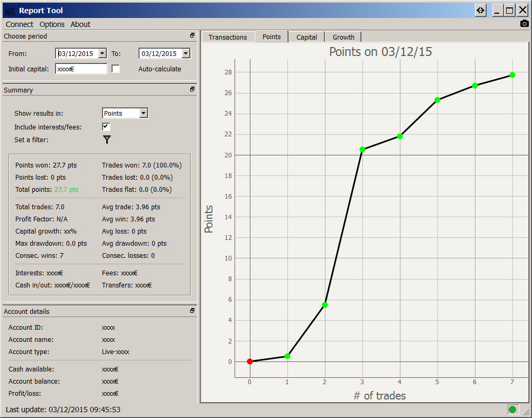Click the double-arrow button in title bar
Viewport: 532px width, 418px height.
click(480, 11)
